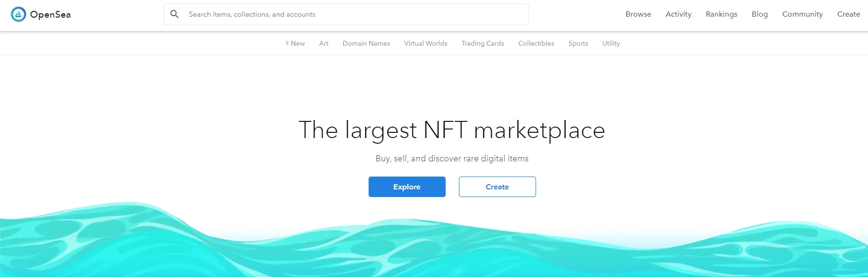Select the Utility category
This screenshot has width=868, height=277.
[x=611, y=43]
